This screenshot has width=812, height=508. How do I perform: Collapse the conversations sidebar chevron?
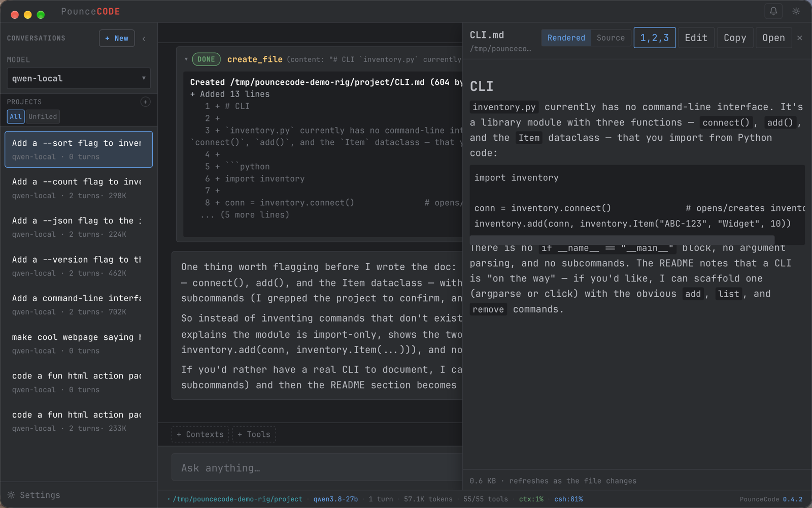(144, 39)
